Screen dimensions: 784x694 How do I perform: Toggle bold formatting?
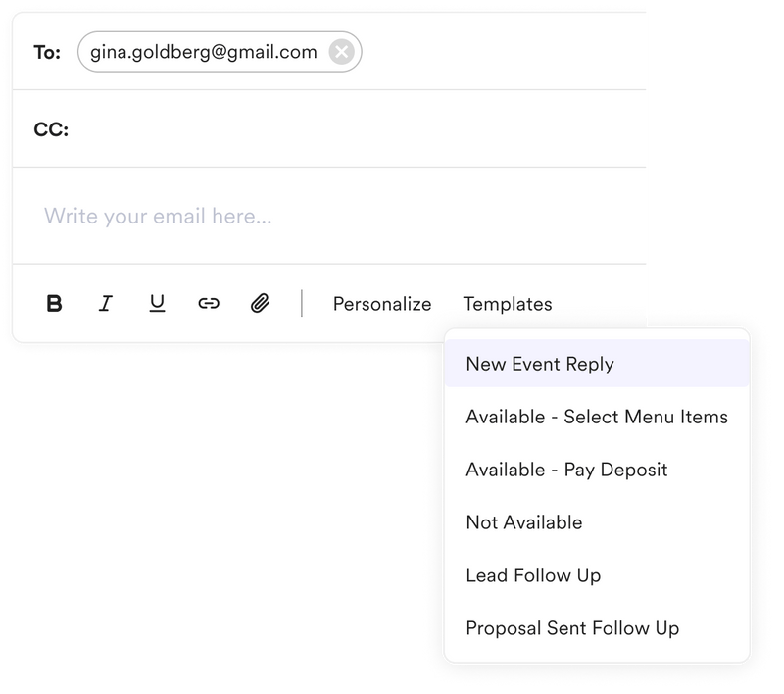(55, 304)
